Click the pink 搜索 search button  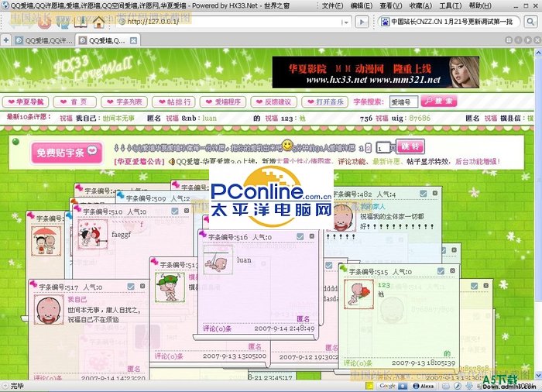tap(439, 101)
